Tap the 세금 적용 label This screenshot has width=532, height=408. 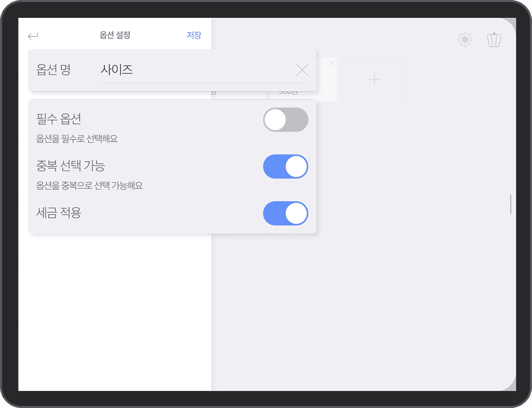58,213
